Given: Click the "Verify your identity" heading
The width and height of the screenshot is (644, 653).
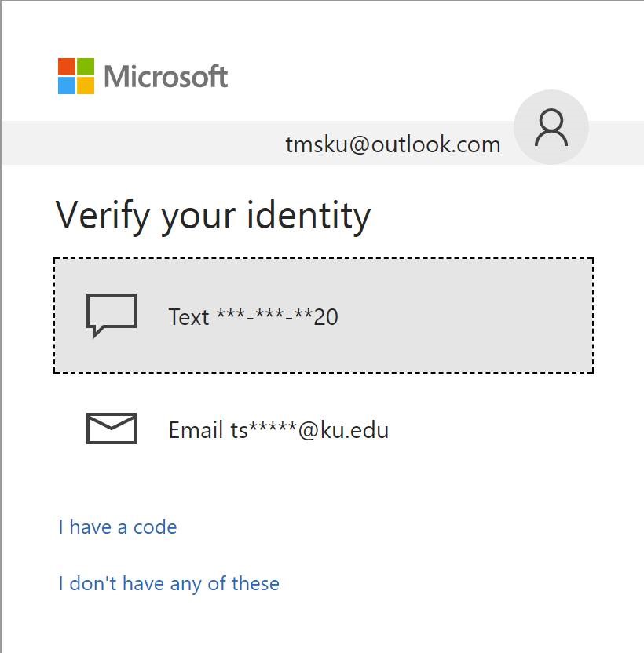Looking at the screenshot, I should coord(213,217).
